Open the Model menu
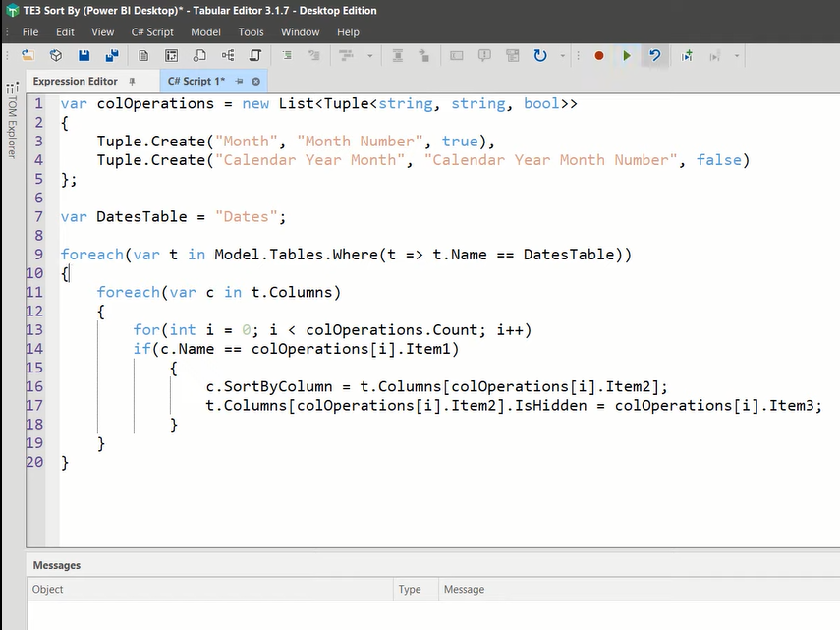 pyautogui.click(x=205, y=32)
